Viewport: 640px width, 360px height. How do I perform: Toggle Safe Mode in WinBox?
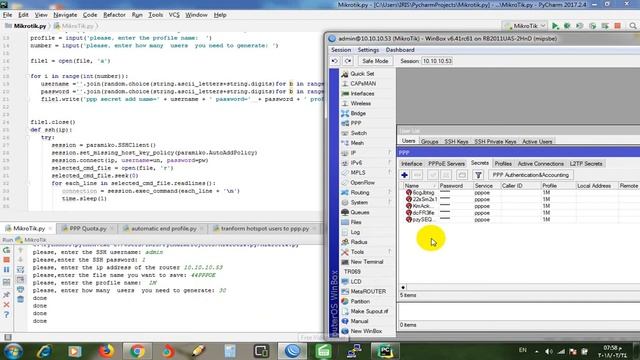coord(375,61)
